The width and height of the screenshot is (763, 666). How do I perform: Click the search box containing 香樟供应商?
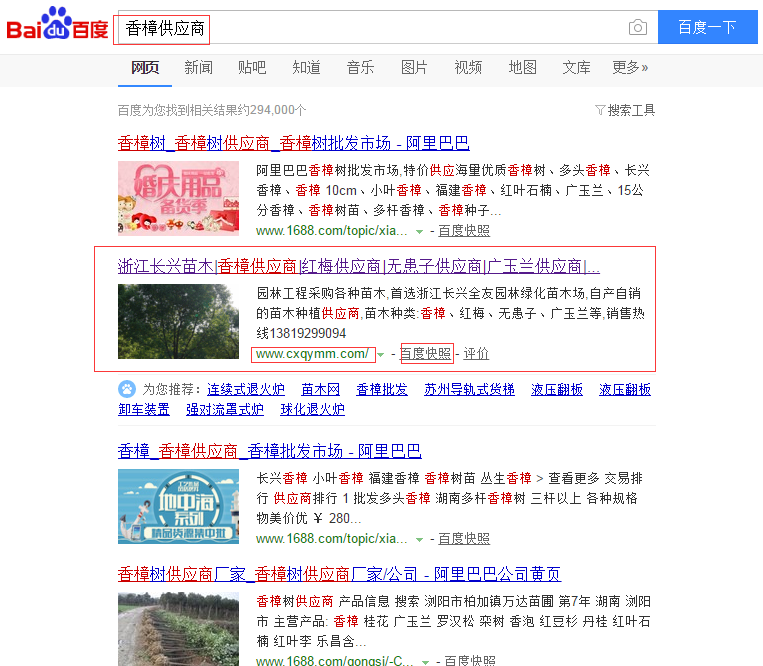tap(380, 28)
